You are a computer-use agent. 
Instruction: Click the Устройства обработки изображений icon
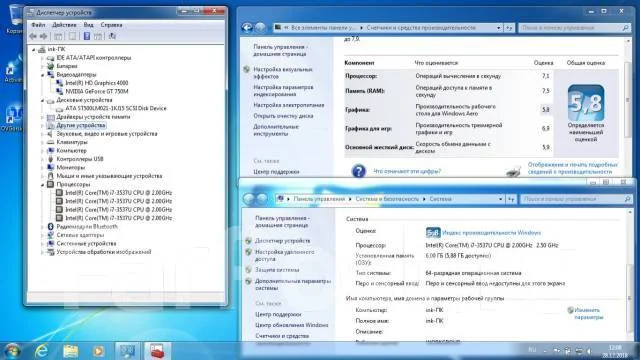(x=51, y=252)
